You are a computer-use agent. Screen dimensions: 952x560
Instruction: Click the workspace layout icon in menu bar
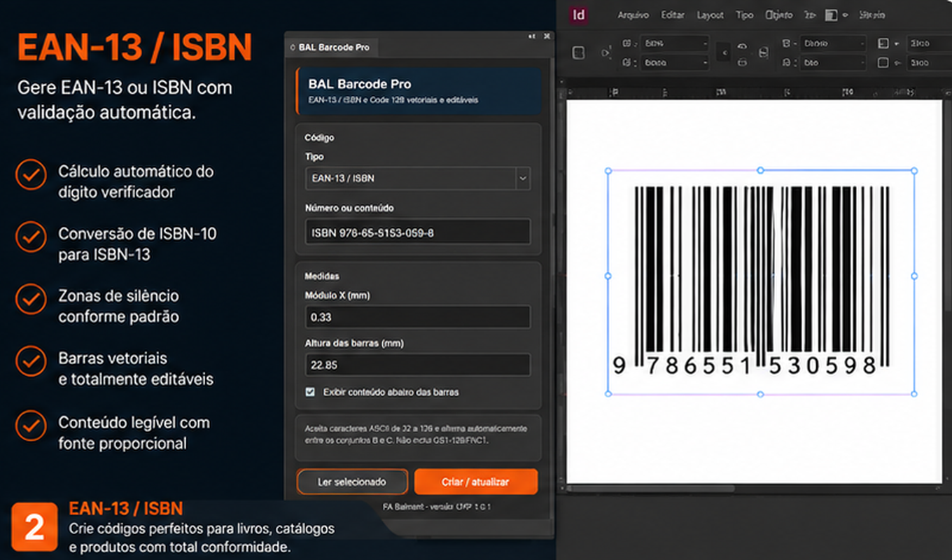tap(832, 15)
